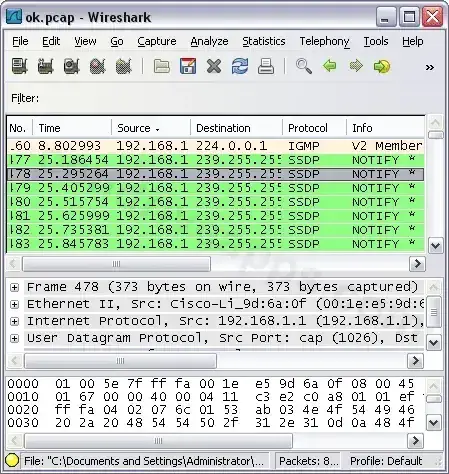Open the Telephony menu
449x474 pixels.
pyautogui.click(x=324, y=41)
